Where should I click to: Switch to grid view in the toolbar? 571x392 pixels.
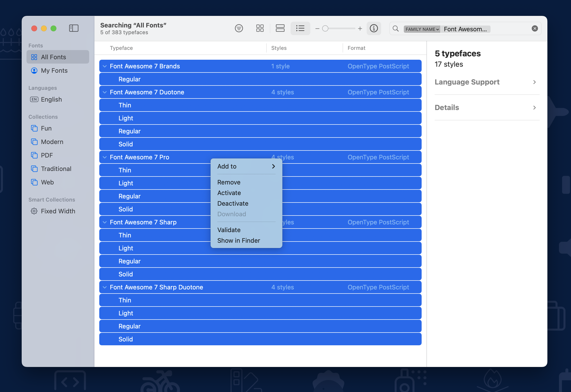(x=260, y=28)
